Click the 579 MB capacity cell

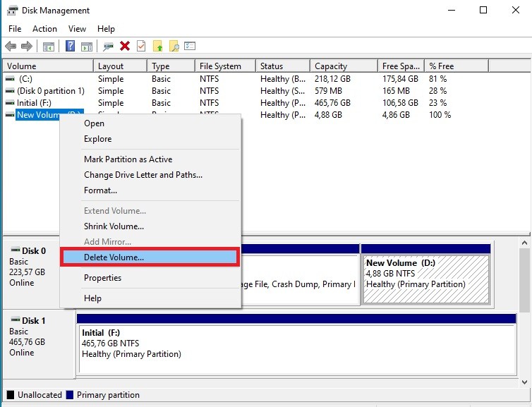(x=328, y=91)
